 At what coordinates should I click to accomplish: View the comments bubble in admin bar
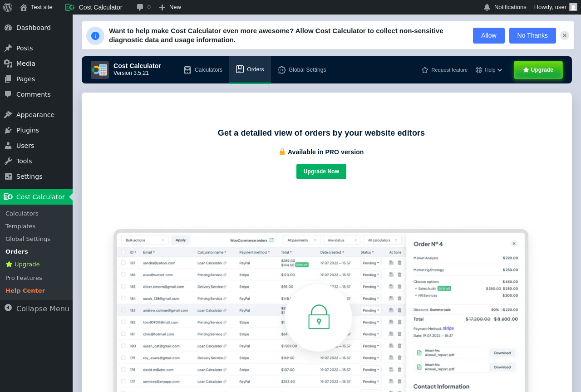pos(143,7)
